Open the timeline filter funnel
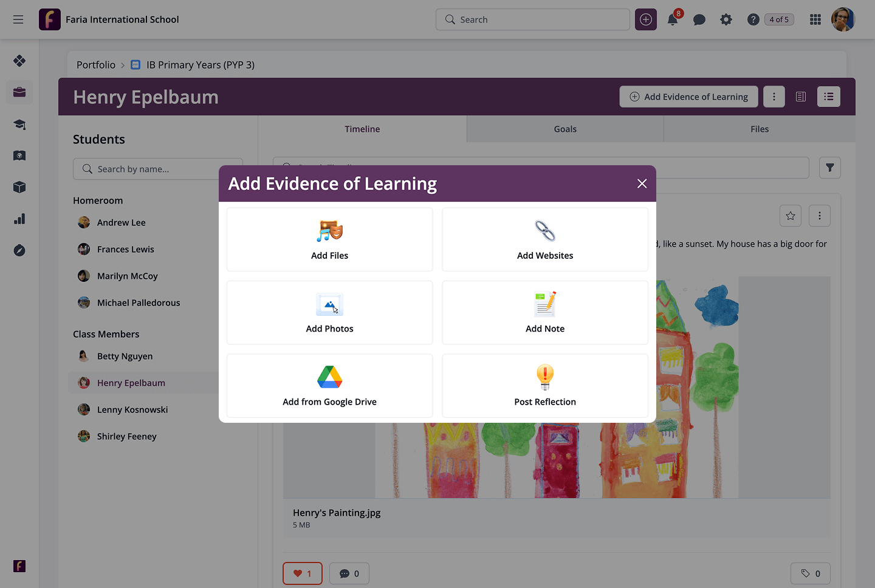The width and height of the screenshot is (875, 588). [830, 168]
